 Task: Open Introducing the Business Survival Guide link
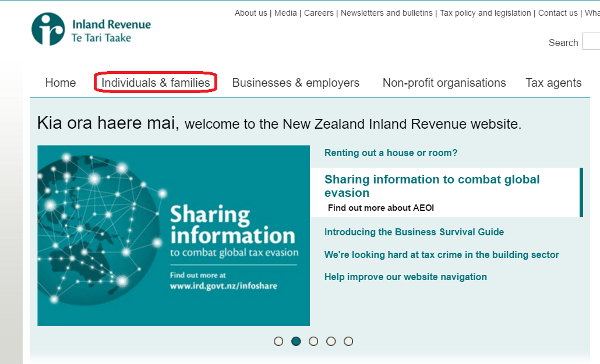[x=414, y=232]
